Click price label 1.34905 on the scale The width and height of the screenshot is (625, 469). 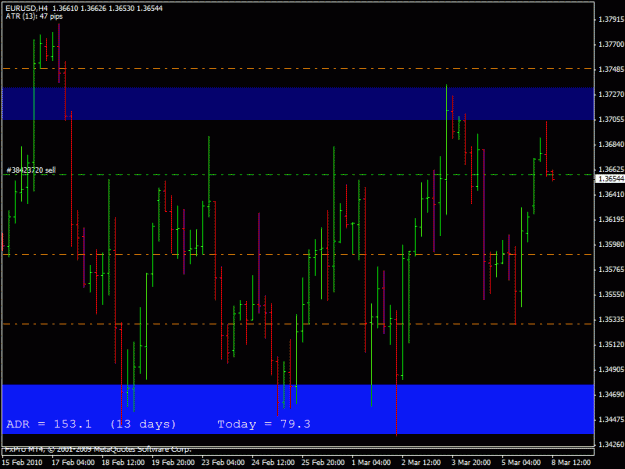611,369
